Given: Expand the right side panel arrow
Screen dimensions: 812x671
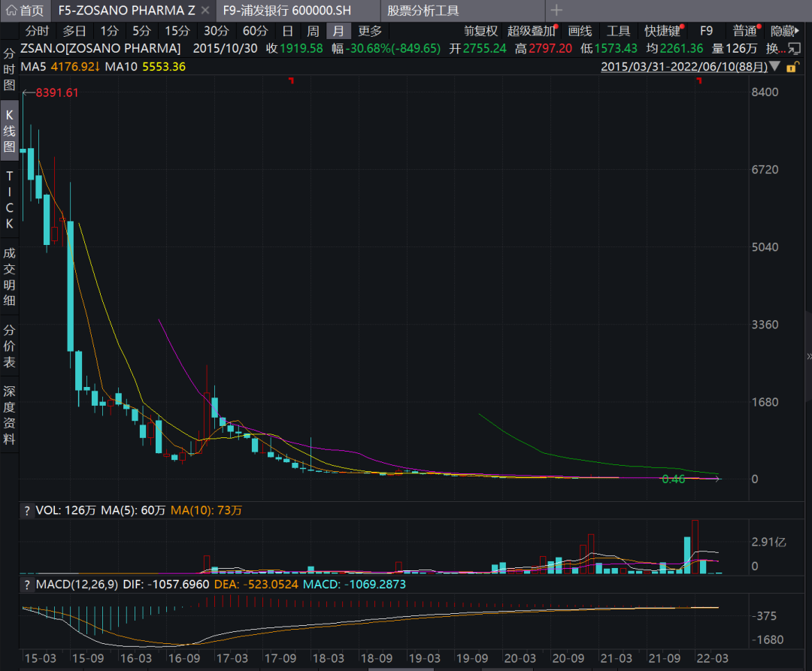Looking at the screenshot, I should (808, 356).
